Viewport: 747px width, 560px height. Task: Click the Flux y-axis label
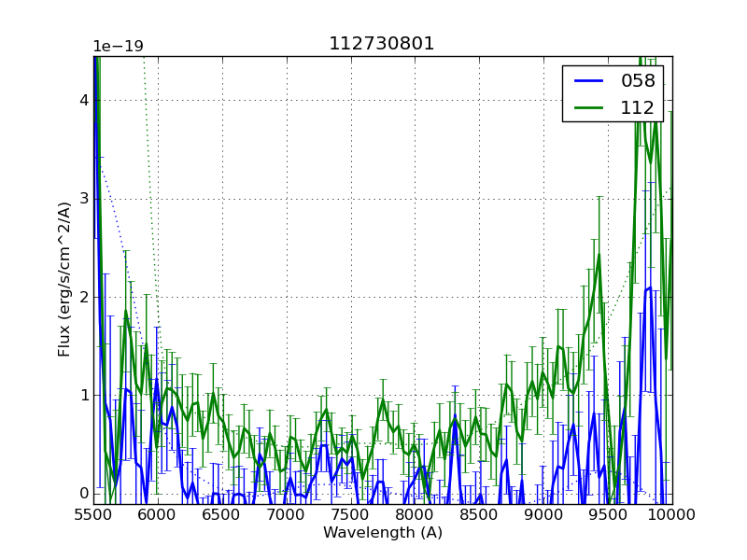coord(64,279)
